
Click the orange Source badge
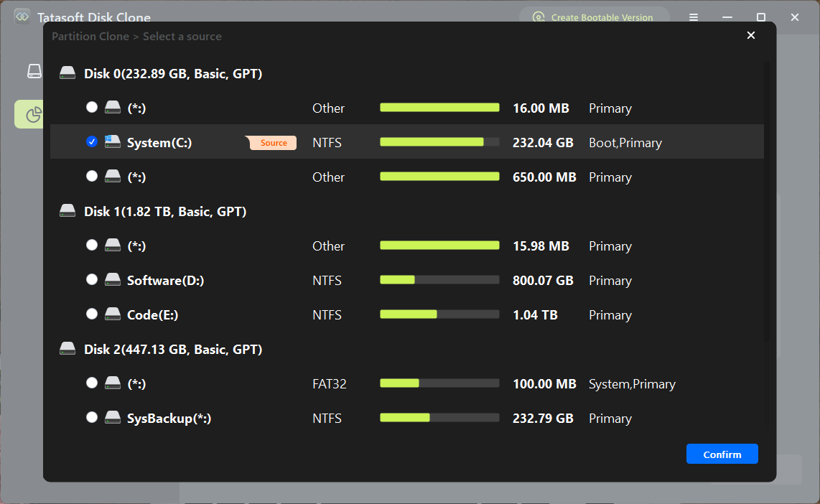tap(271, 142)
